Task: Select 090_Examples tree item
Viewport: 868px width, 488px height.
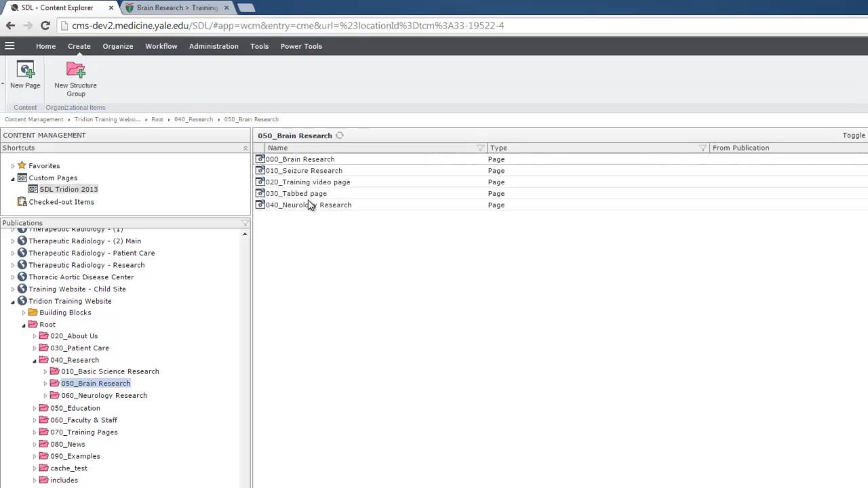Action: 75,456
